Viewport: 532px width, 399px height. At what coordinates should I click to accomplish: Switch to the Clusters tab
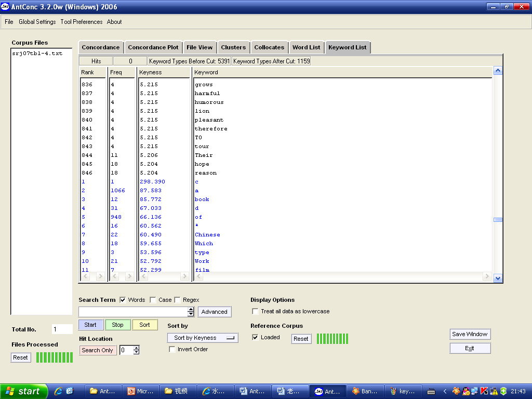[x=233, y=47]
